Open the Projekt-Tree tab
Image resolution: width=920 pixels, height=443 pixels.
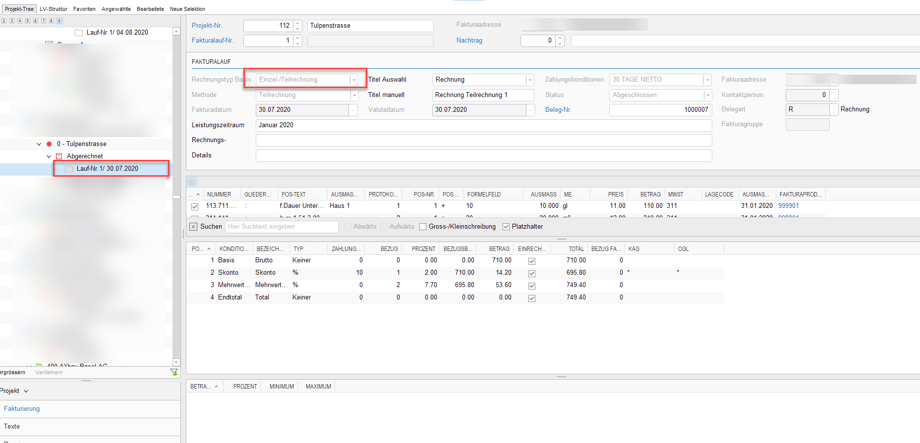(18, 9)
